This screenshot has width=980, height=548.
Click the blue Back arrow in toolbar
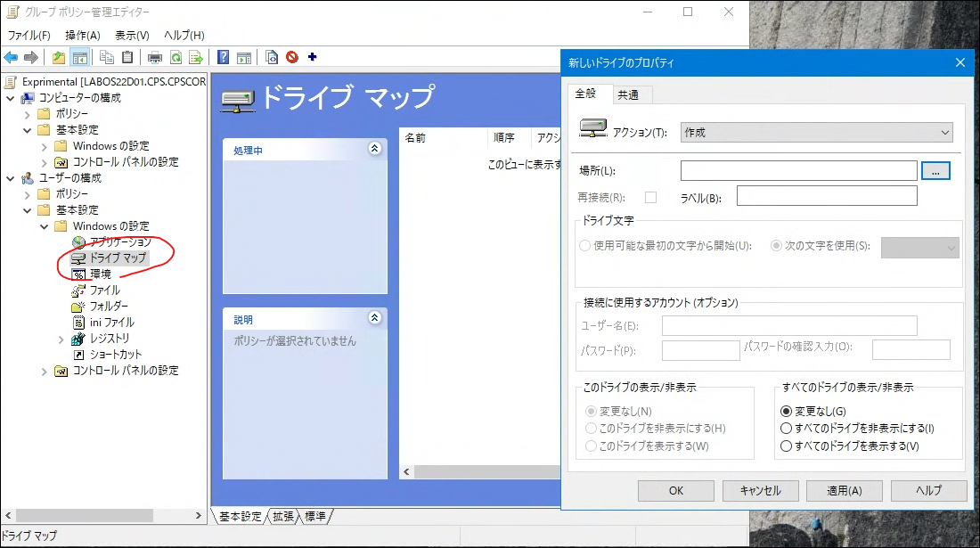tap(11, 58)
